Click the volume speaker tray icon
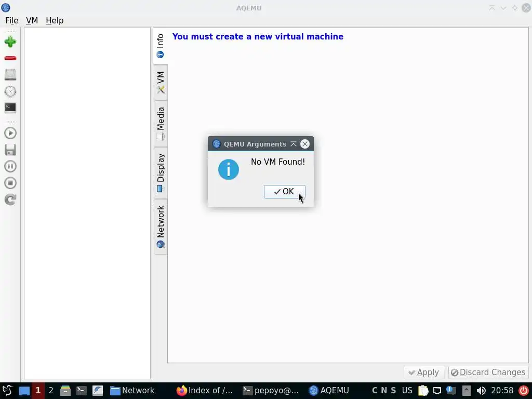Viewport: 532px width, 399px height. 481,391
